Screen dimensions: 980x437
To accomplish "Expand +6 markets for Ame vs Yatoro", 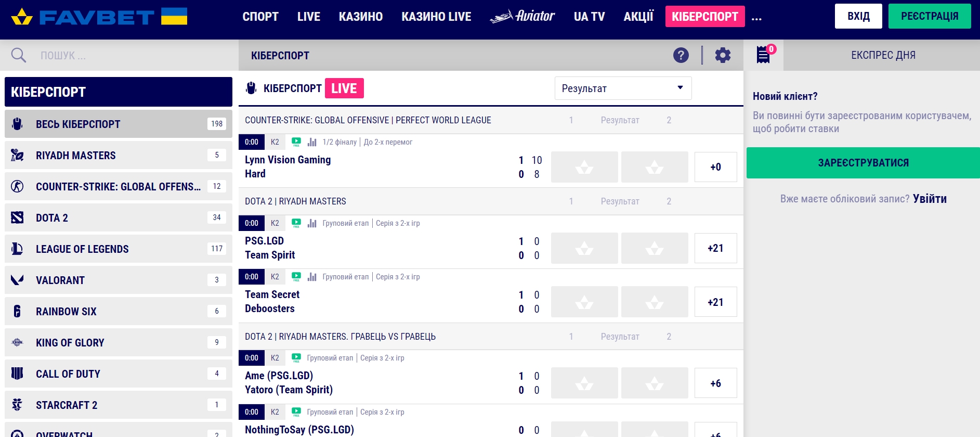I will click(715, 383).
